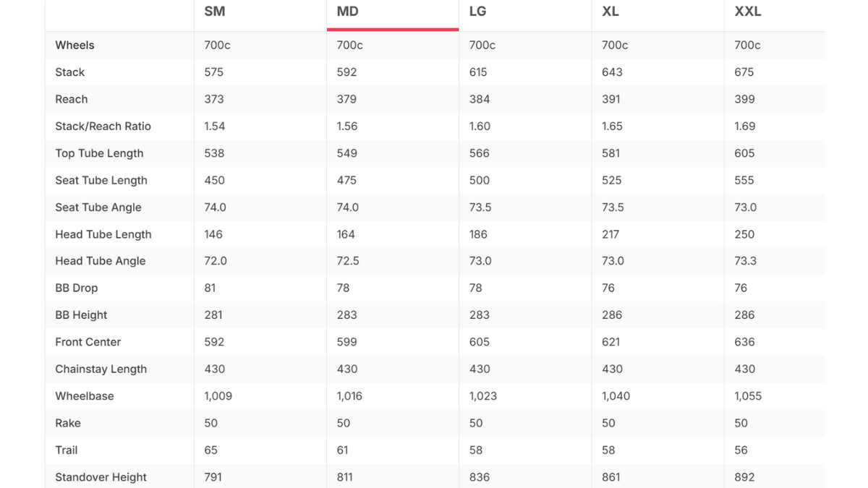Click the Wheels row label
868x488 pixels.
(x=75, y=45)
